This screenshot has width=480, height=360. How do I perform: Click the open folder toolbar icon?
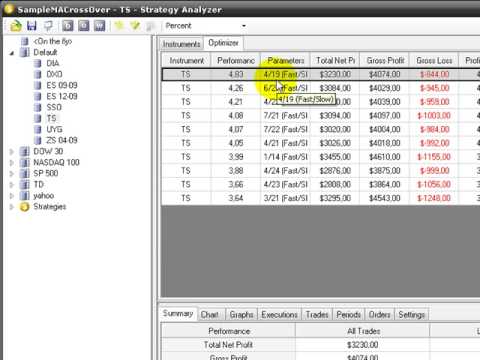pyautogui.click(x=16, y=26)
